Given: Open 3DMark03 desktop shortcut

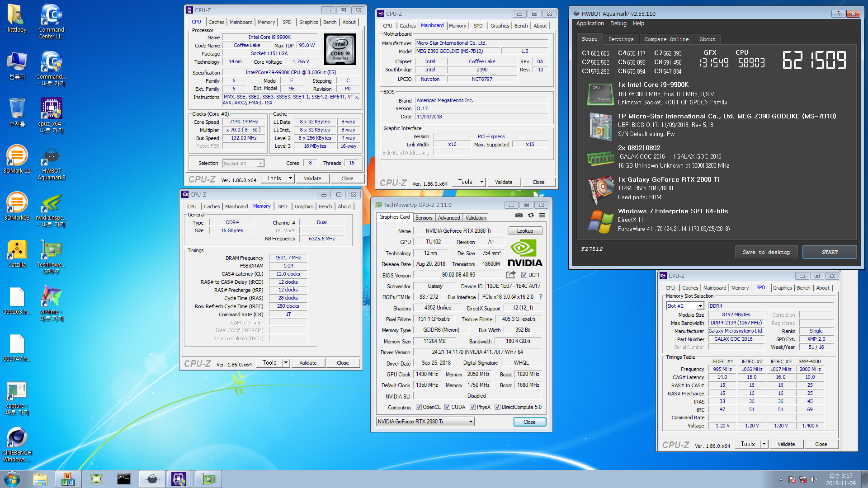Looking at the screenshot, I should (x=17, y=206).
